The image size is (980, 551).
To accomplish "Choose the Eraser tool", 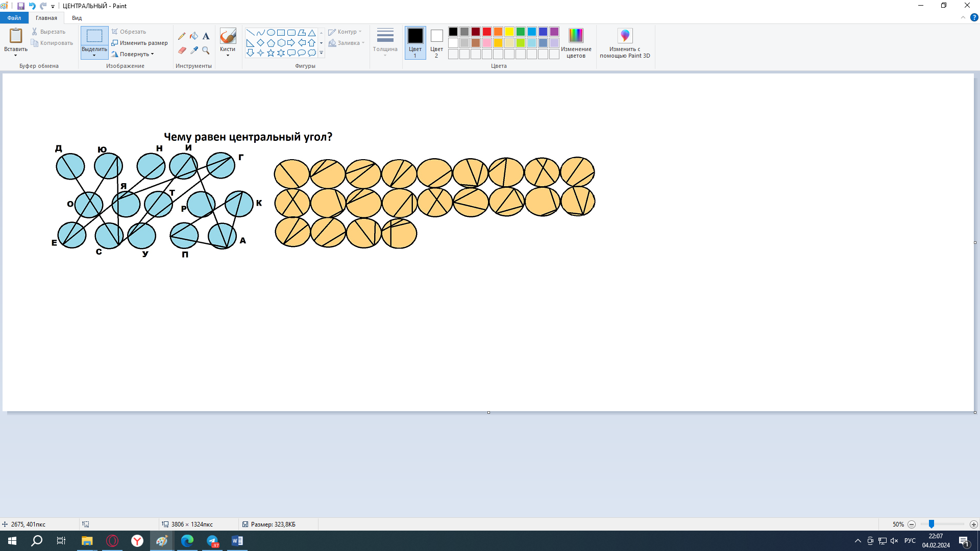I will [x=182, y=51].
